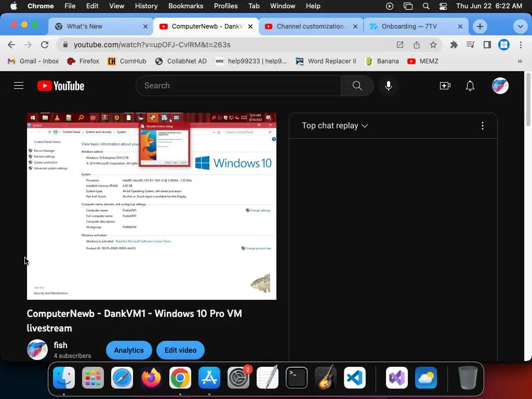
Task: Open the fish channel name link
Action: click(60, 345)
